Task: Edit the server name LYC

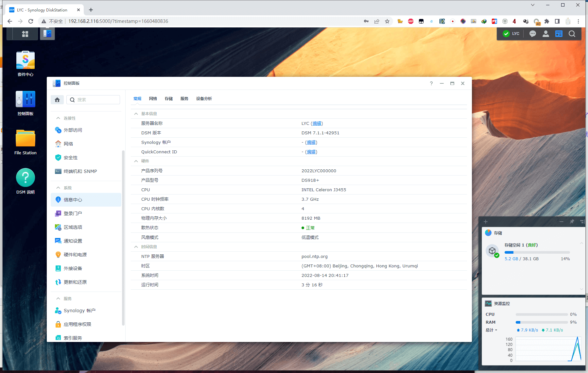Action: click(x=317, y=124)
